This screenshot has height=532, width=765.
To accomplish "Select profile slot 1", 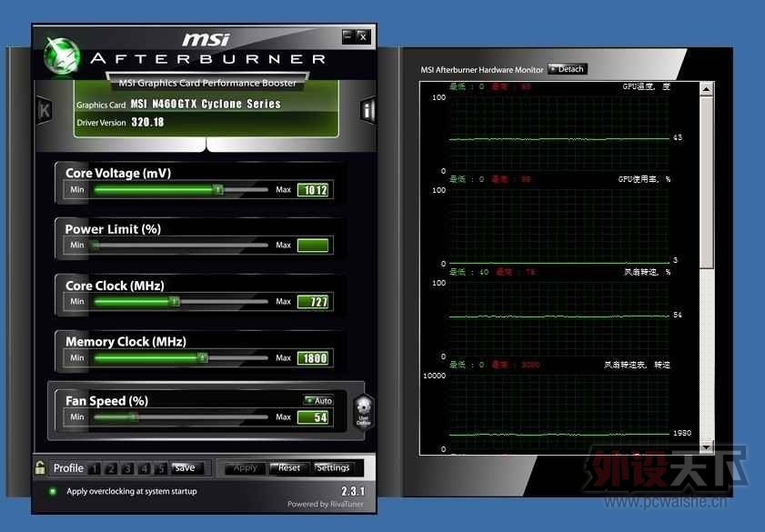I will click(95, 468).
